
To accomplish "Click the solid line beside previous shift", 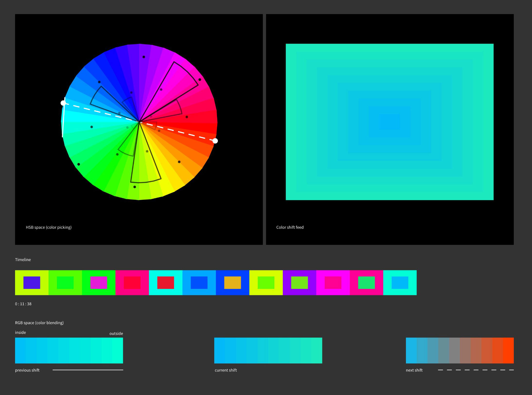I will (x=88, y=370).
